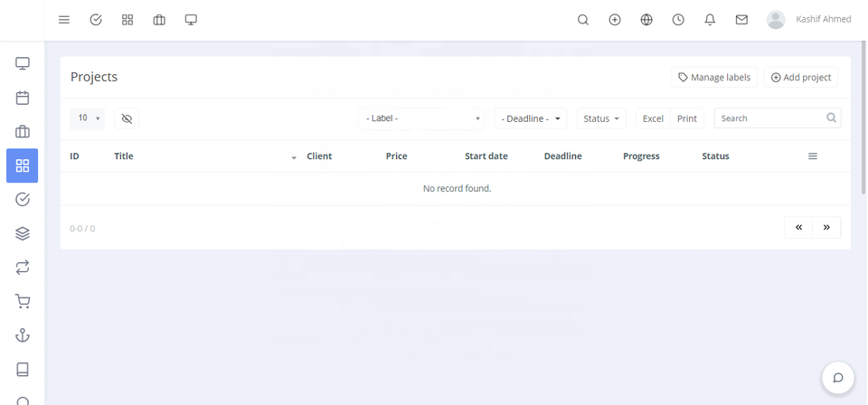Viewport: 868px width, 405px height.
Task: Click the notification bell icon
Action: point(710,20)
